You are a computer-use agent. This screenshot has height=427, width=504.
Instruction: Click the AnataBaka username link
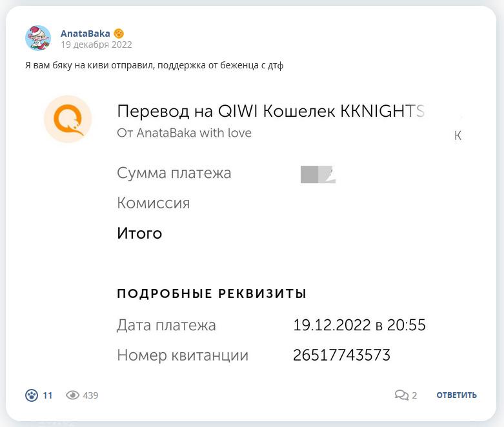85,34
